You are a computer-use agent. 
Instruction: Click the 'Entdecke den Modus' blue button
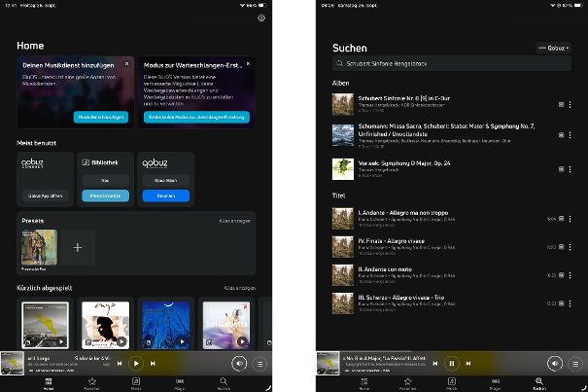click(196, 117)
